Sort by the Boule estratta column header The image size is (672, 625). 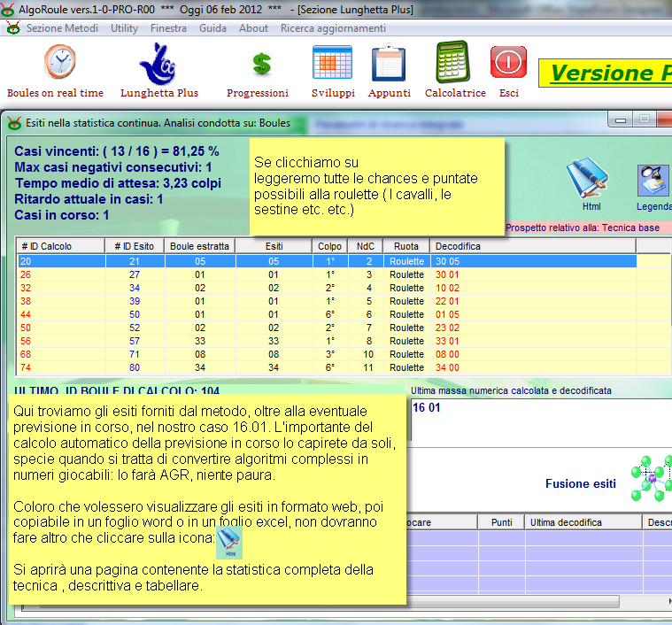point(200,246)
